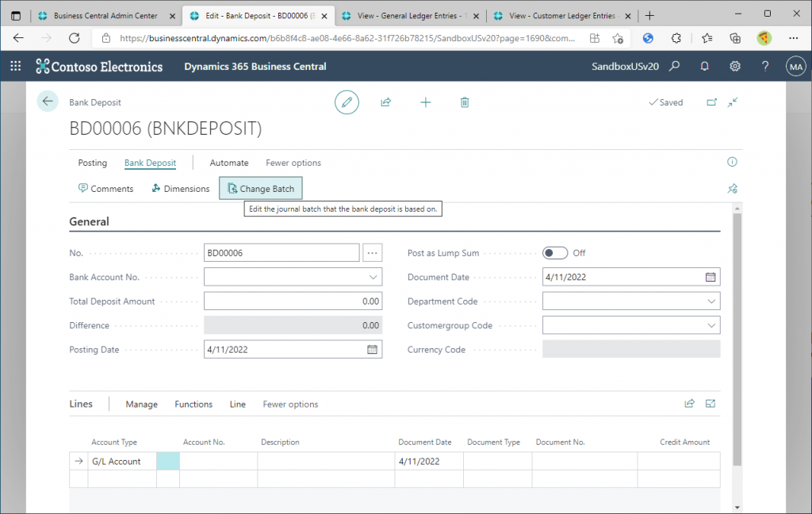The height and width of the screenshot is (514, 812).
Task: Open the settings gear in Business Central
Action: pyautogui.click(x=735, y=66)
